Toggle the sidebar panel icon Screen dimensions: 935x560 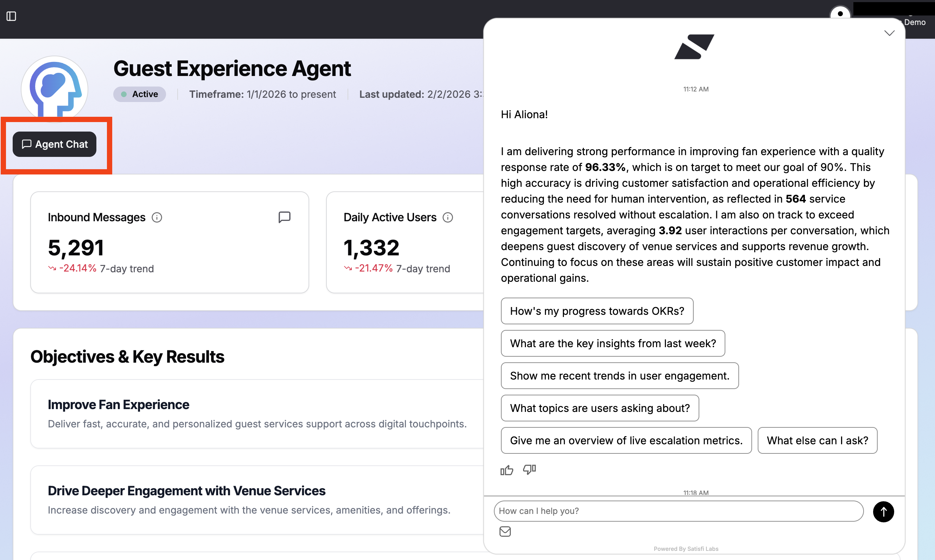[x=11, y=16]
